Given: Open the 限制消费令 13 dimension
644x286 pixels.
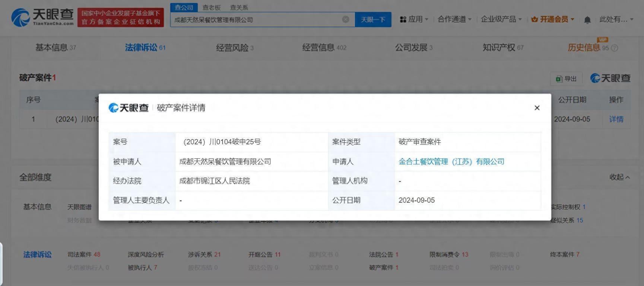Looking at the screenshot, I should click(449, 254).
